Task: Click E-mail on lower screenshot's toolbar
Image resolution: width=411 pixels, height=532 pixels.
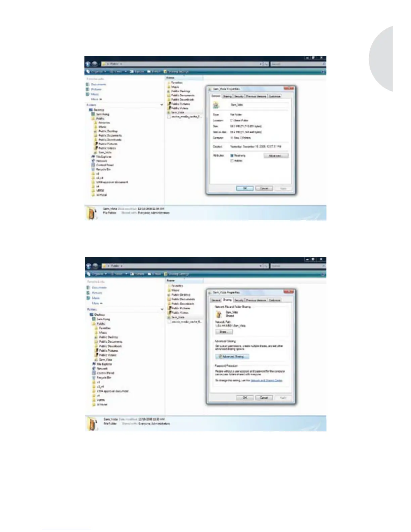Action: [x=154, y=274]
